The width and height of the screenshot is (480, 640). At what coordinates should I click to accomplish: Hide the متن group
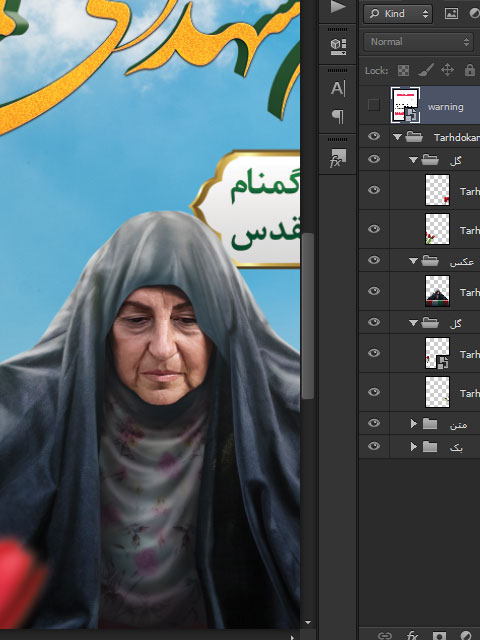374,423
